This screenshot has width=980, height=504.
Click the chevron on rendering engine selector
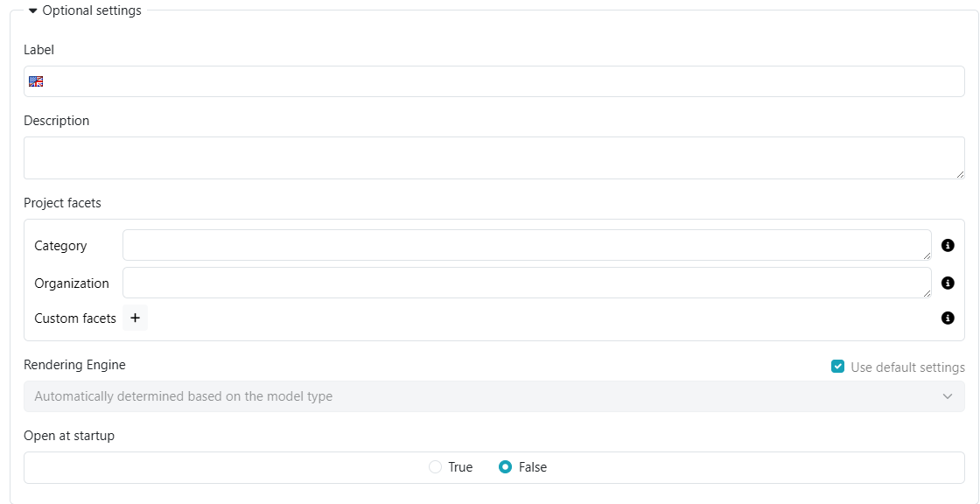(948, 396)
